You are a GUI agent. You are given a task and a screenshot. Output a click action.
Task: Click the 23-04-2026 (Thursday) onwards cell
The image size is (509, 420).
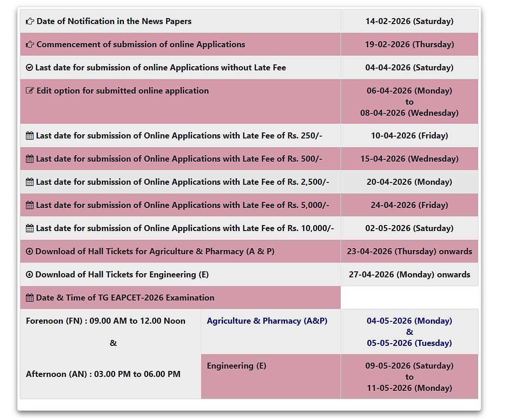click(409, 251)
